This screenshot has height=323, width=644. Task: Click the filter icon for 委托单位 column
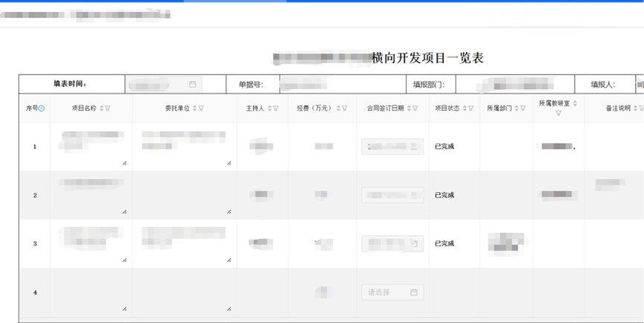coord(201,109)
